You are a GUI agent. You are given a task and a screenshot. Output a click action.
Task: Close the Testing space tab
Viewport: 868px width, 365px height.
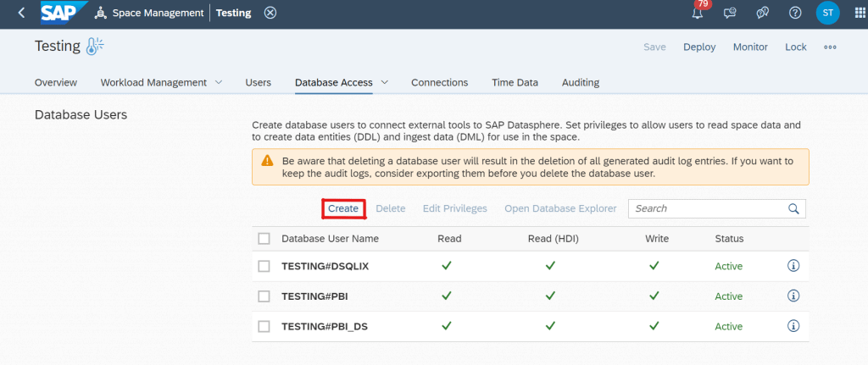(270, 13)
